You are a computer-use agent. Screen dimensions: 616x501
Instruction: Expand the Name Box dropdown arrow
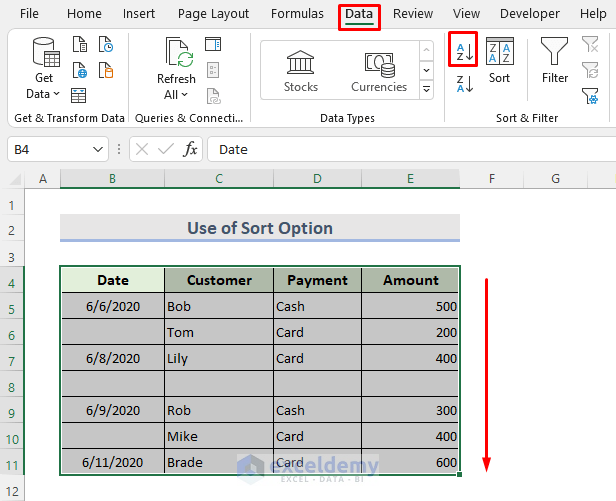tap(98, 149)
